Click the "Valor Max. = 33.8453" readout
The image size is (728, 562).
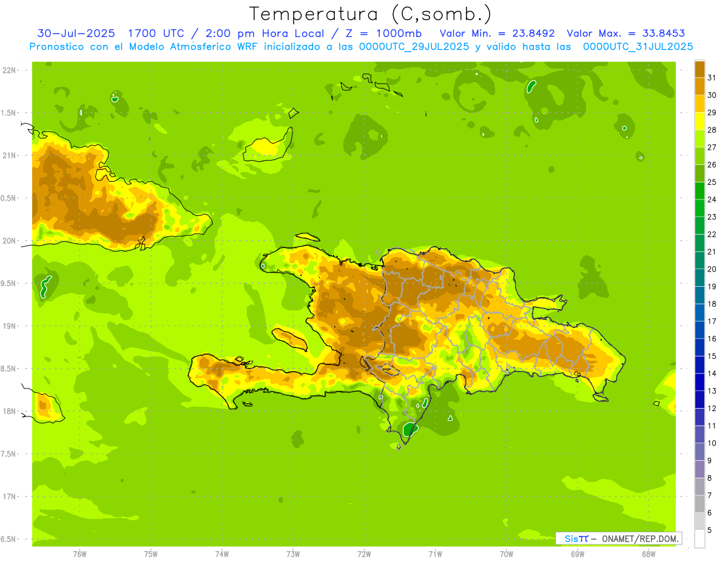point(626,33)
